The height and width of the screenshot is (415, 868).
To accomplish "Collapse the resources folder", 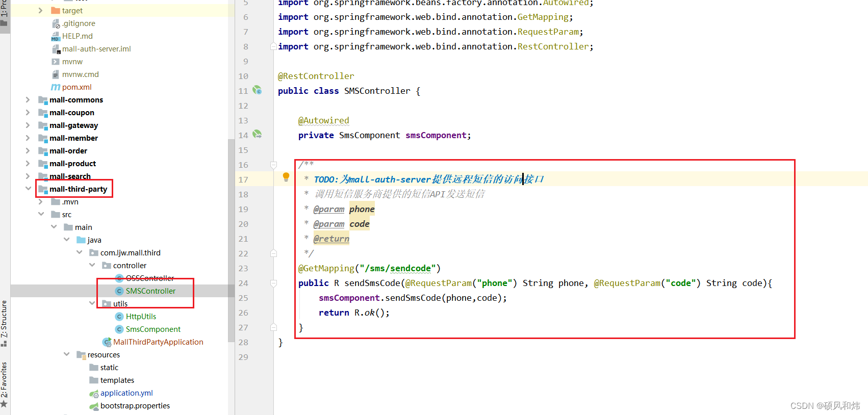I will [x=66, y=354].
